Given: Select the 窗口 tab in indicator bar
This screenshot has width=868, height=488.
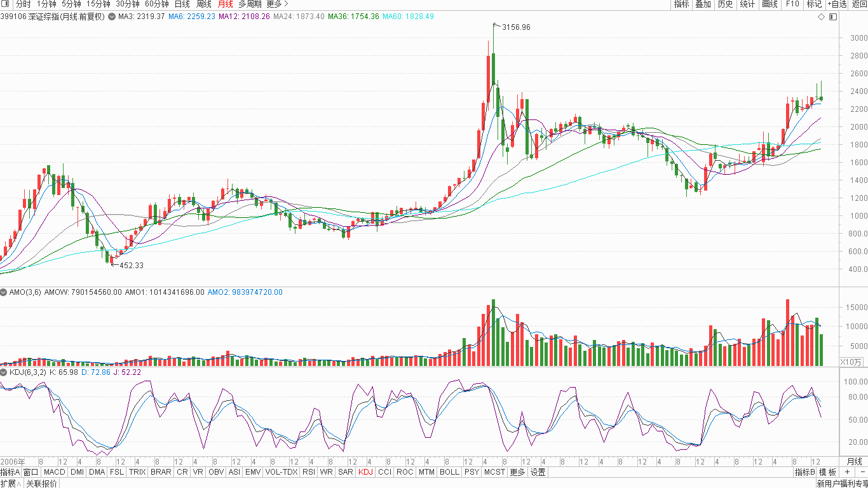Looking at the screenshot, I should 31,472.
